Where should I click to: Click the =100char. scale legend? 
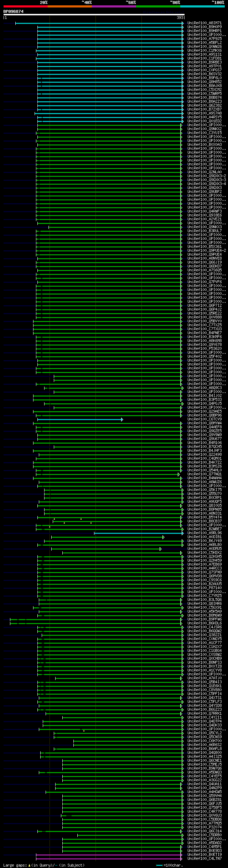click(x=170, y=865)
